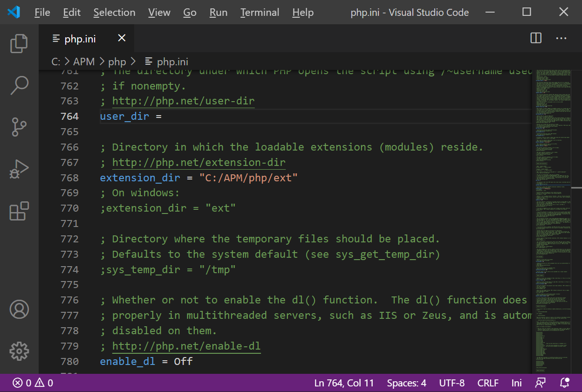Click the php.ini breadcrumb segment
582x392 pixels.
pyautogui.click(x=166, y=62)
